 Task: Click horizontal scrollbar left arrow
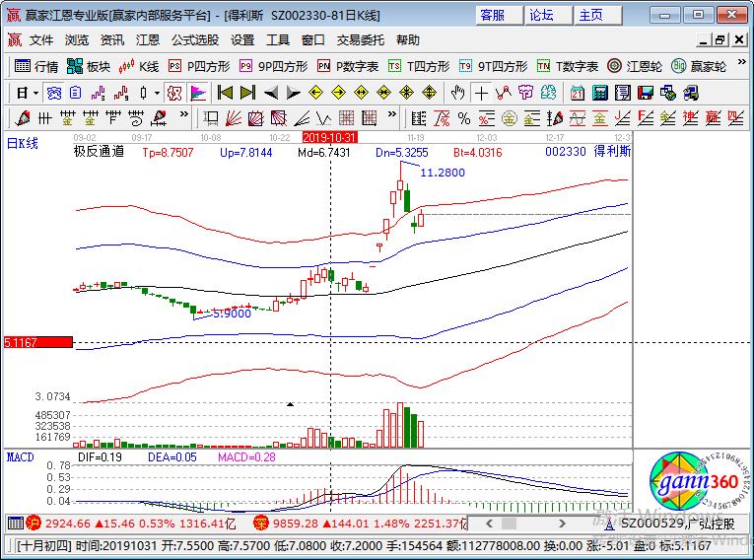pos(489,524)
